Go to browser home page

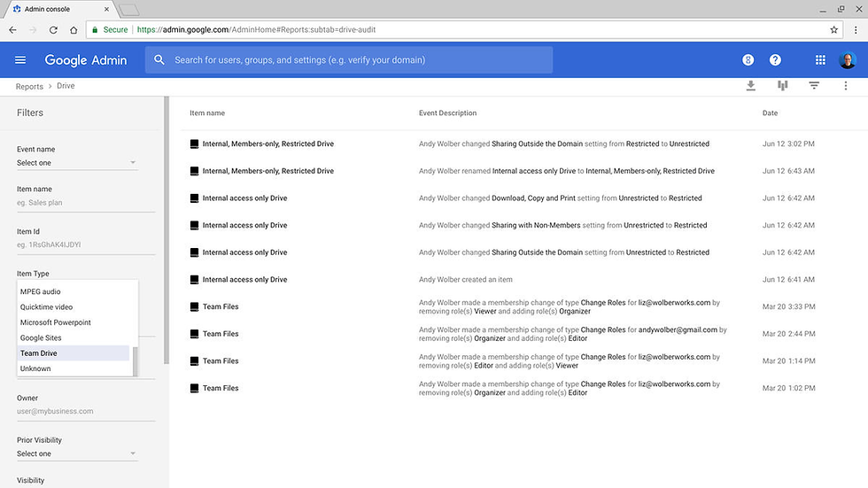(74, 30)
